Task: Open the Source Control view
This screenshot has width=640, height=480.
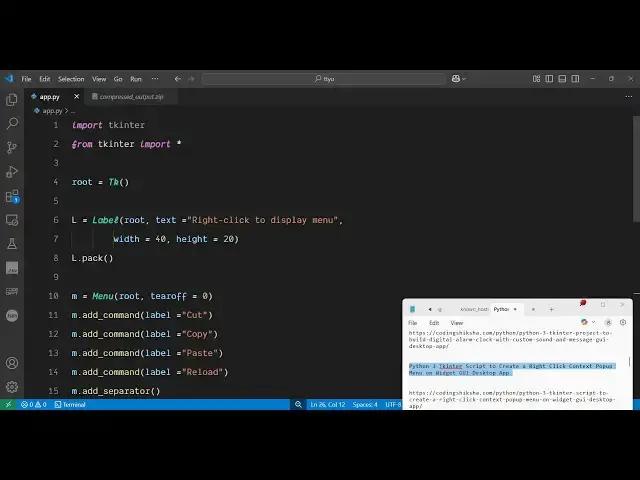Action: point(12,147)
